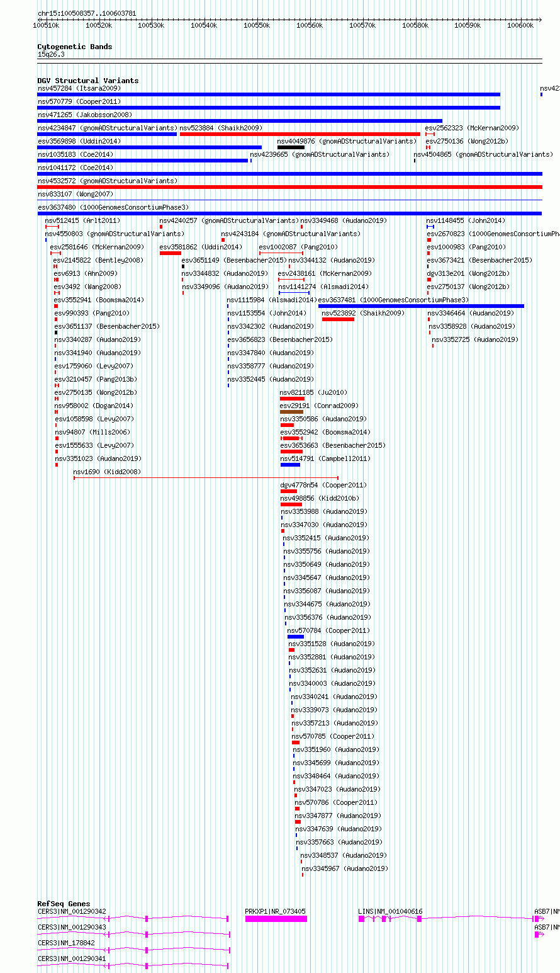Select CERS3|NM_001290341 transcript label
The width and height of the screenshot is (560, 973).
coord(72,959)
